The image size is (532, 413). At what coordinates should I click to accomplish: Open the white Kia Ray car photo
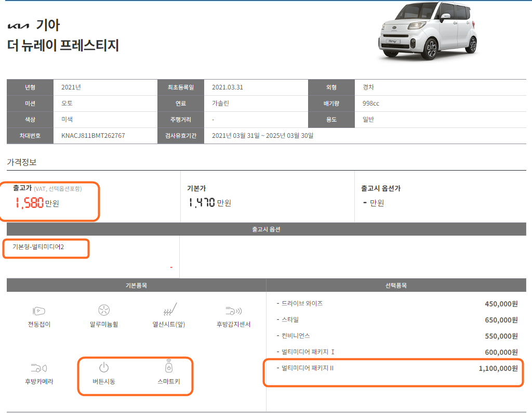[429, 31]
